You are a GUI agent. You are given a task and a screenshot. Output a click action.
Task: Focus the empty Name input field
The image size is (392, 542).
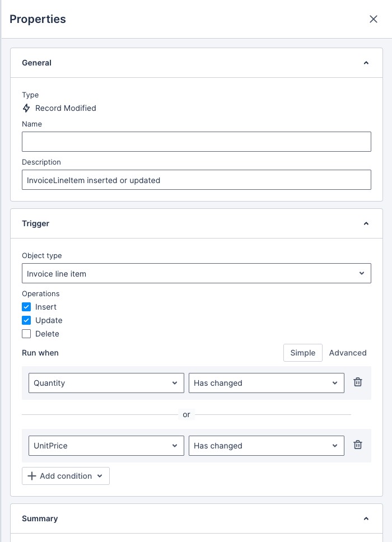tap(197, 142)
